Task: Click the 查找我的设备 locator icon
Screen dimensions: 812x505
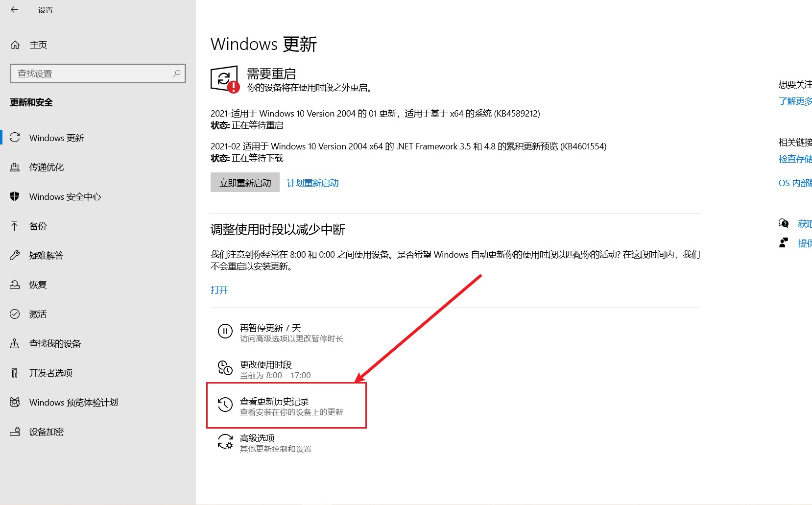Action: tap(15, 343)
